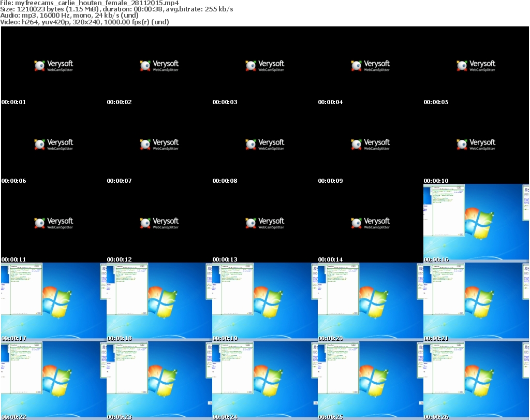Pick the frame stamped 00:00:11

click(54, 224)
